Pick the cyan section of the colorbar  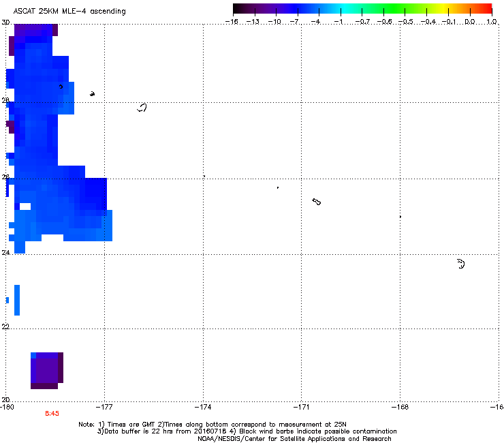(345, 9)
